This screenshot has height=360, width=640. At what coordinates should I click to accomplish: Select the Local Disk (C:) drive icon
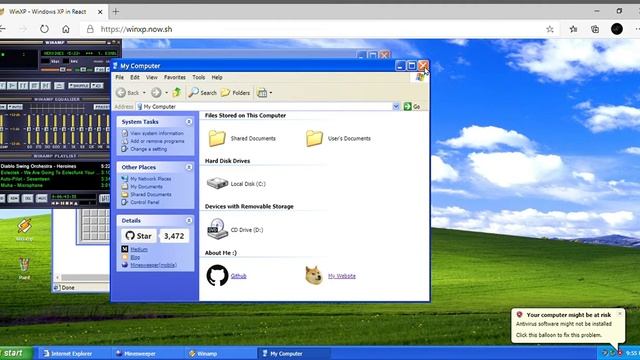click(x=217, y=183)
